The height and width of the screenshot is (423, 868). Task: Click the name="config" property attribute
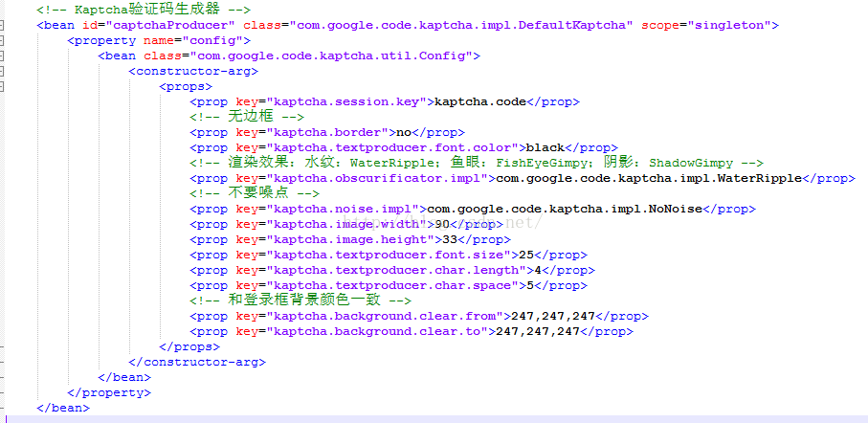[x=193, y=41]
